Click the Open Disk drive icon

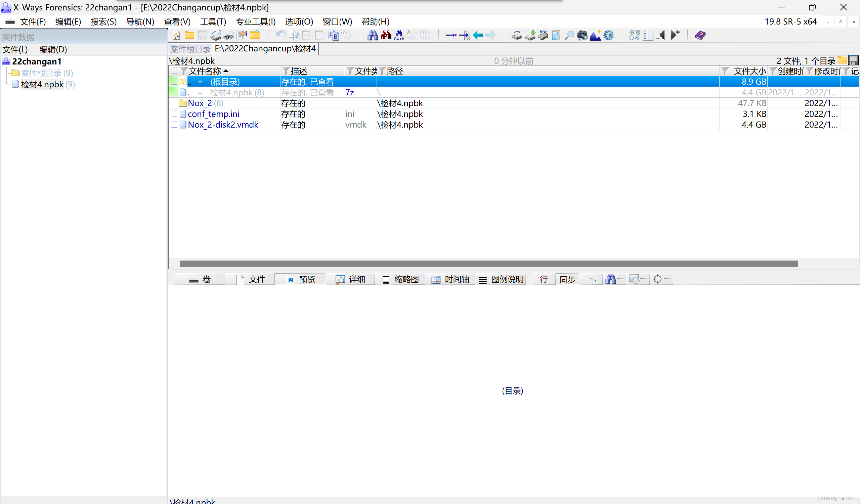pos(517,35)
